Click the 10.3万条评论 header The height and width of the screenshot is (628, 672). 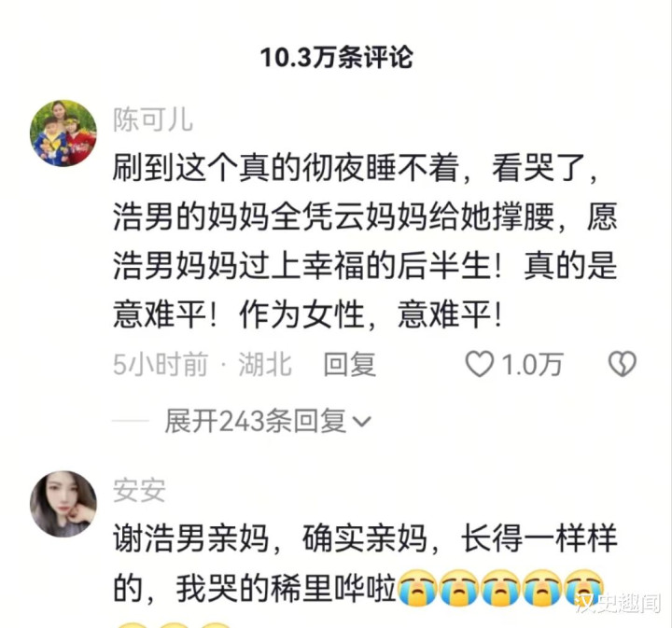336,57
